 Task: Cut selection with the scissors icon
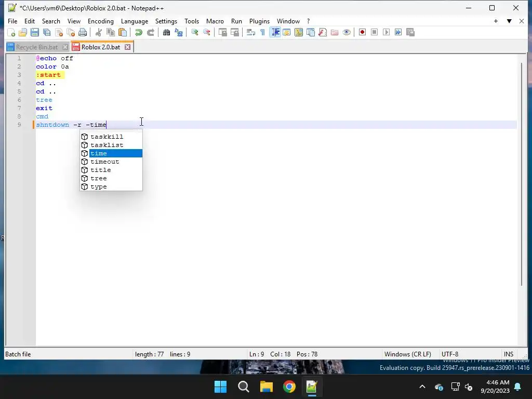98,32
